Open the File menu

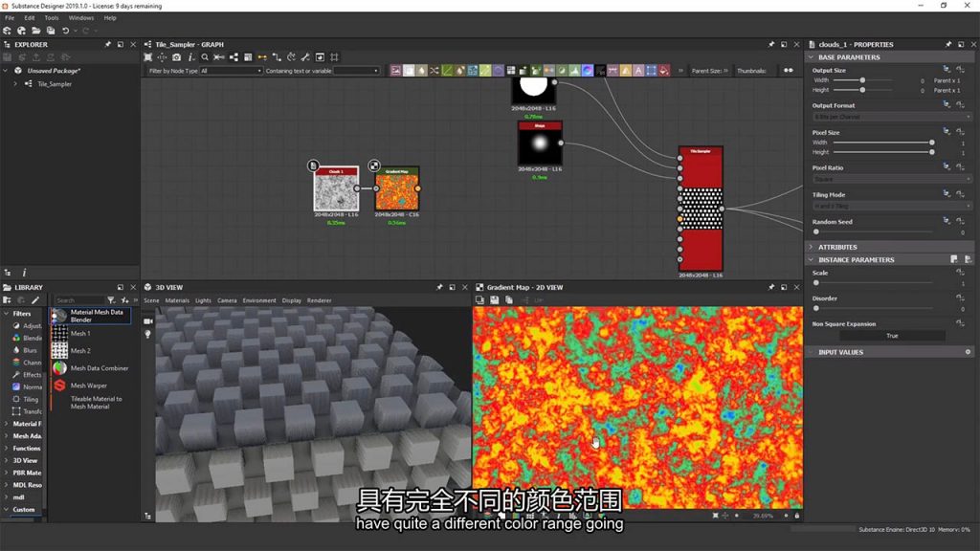[x=10, y=18]
